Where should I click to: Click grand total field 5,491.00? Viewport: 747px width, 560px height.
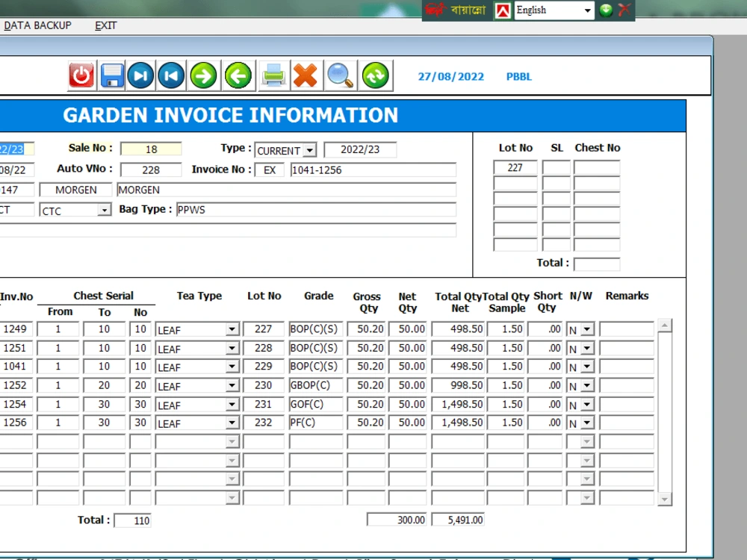coord(458,520)
